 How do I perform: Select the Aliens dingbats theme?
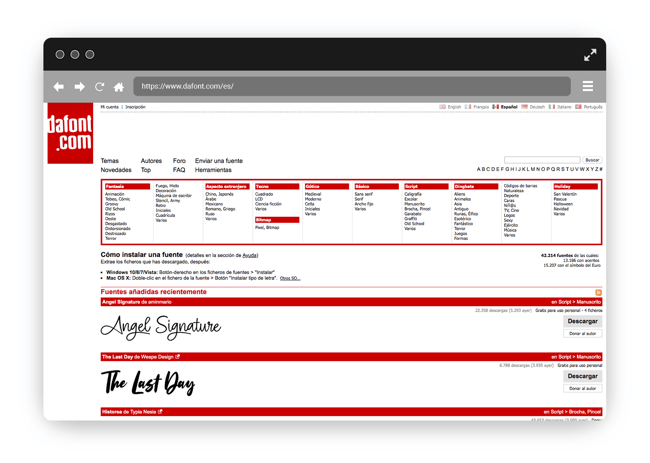[459, 194]
